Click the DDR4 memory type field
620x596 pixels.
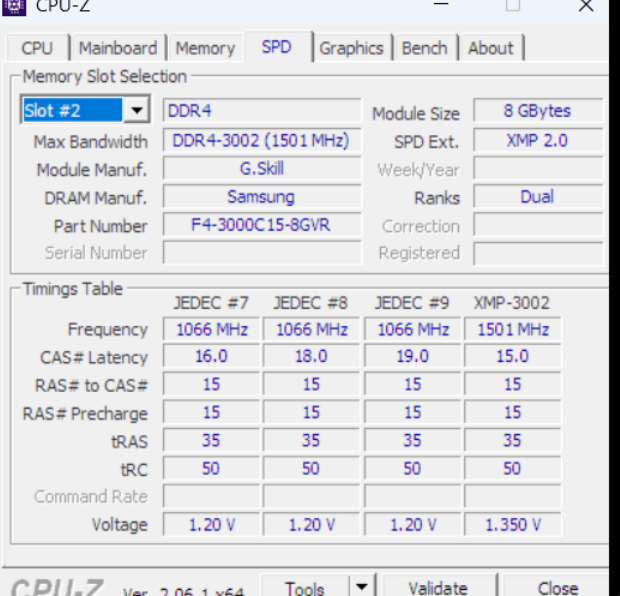click(262, 110)
